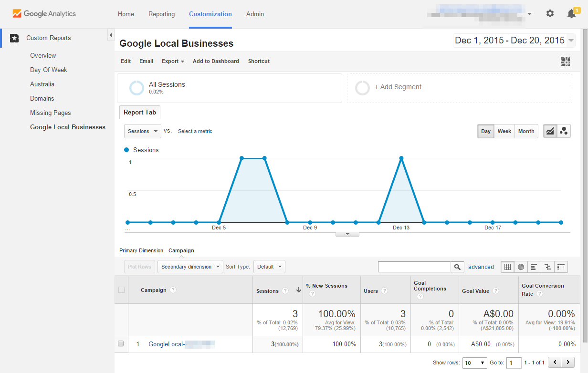
Task: Click help icon next to Goal Value
Action: (495, 291)
